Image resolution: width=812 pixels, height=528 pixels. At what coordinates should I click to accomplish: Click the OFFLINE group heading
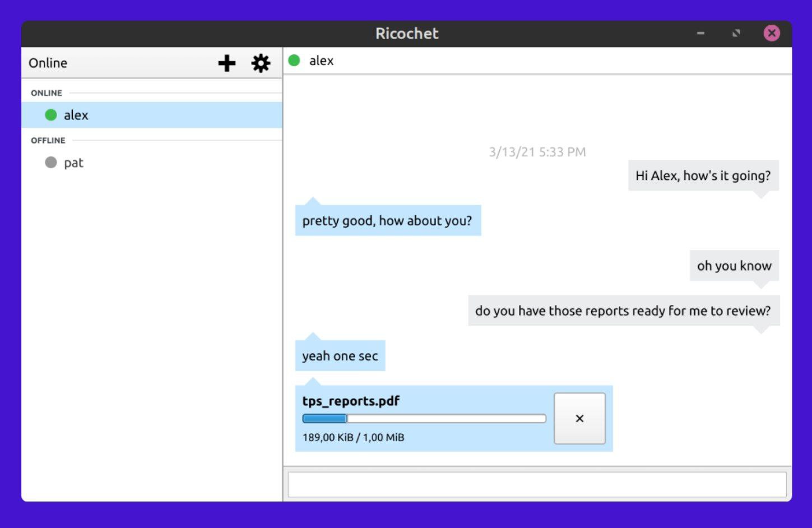[x=48, y=140]
